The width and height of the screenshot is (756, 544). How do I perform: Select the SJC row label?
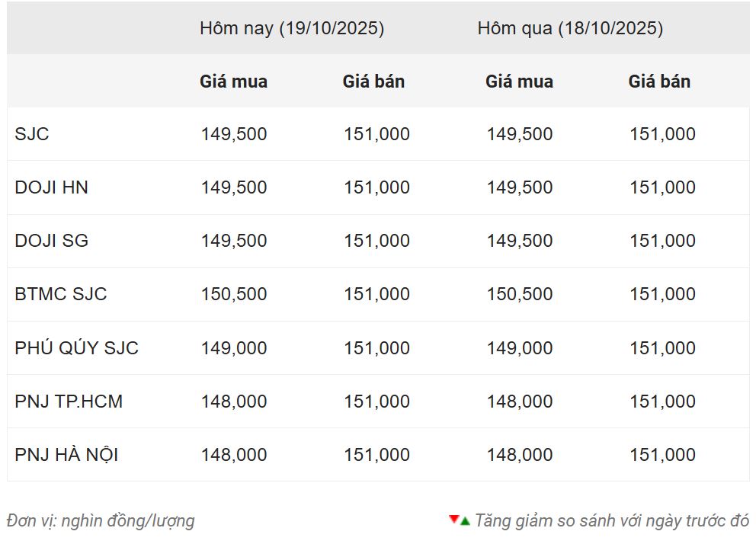pos(32,134)
